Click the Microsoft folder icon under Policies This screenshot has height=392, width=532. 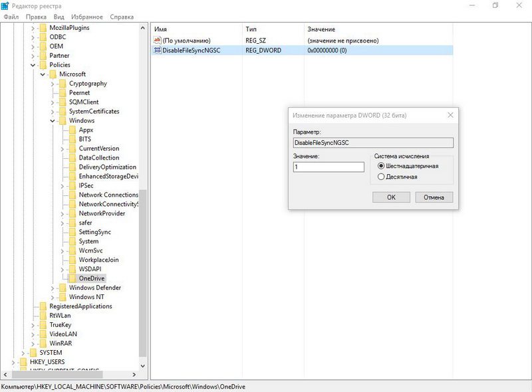[53, 74]
